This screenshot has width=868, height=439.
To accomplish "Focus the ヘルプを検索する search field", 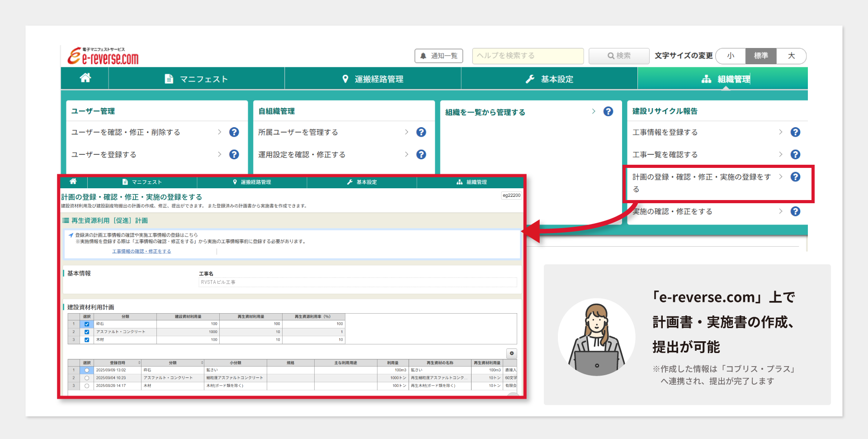I will point(528,56).
